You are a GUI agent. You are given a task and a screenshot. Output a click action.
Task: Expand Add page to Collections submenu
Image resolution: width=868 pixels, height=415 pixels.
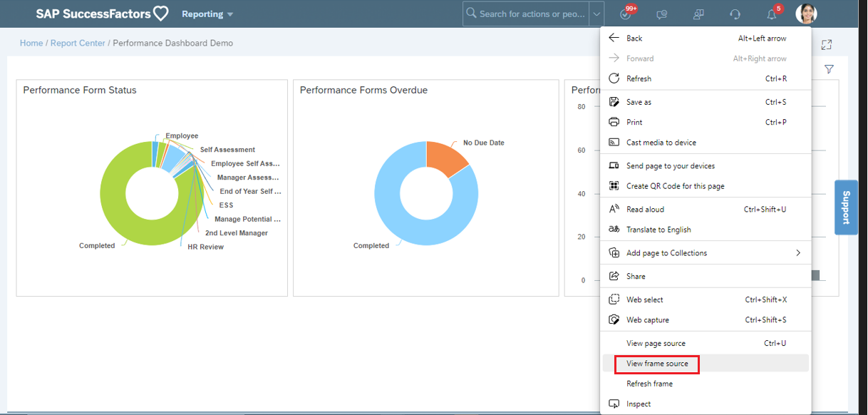point(706,253)
